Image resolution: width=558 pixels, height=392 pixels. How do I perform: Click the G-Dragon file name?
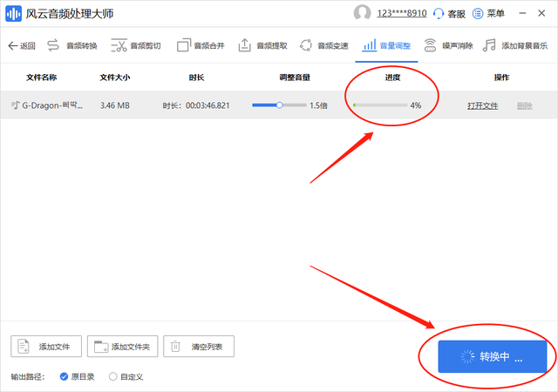tap(52, 105)
